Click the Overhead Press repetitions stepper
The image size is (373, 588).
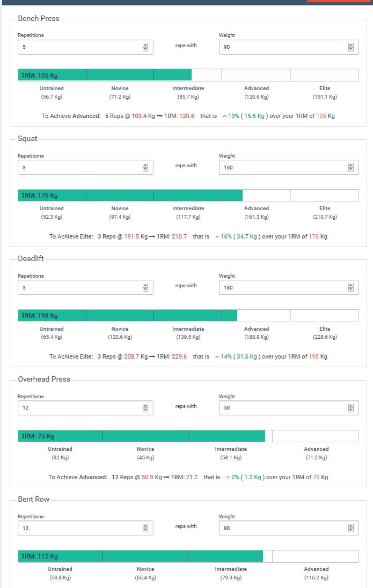[145, 408]
